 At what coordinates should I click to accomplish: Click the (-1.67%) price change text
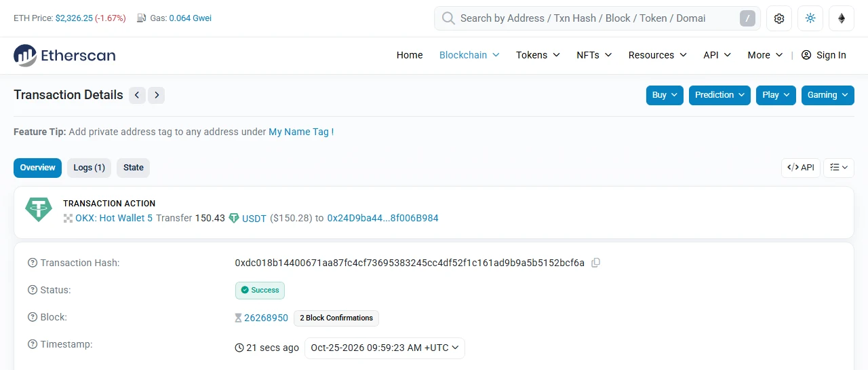pos(111,18)
